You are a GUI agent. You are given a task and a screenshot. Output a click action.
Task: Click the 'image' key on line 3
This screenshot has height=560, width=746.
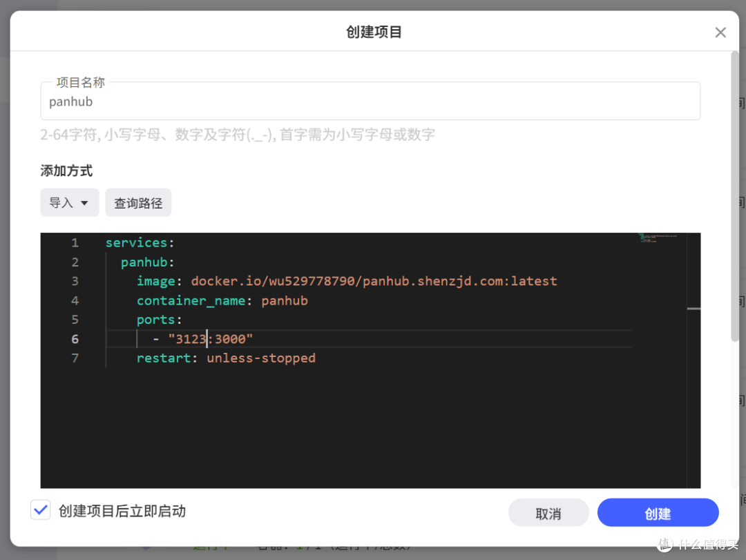click(x=155, y=281)
